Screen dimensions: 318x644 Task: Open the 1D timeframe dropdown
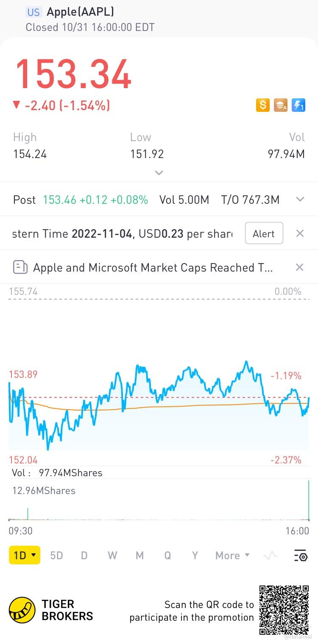[25, 555]
